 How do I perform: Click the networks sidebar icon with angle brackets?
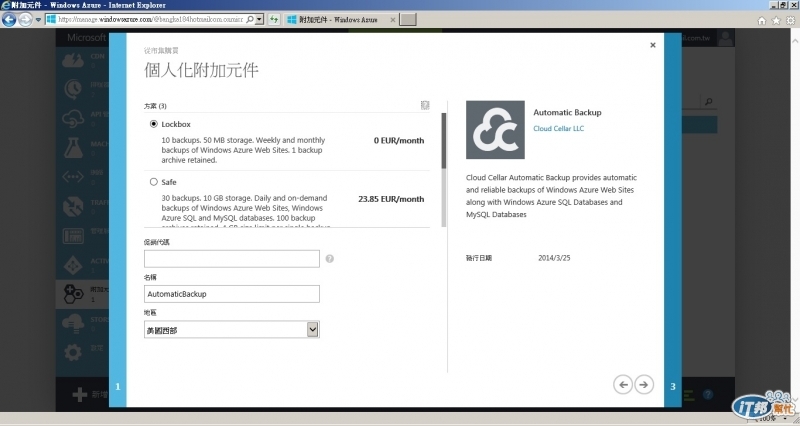(x=73, y=177)
